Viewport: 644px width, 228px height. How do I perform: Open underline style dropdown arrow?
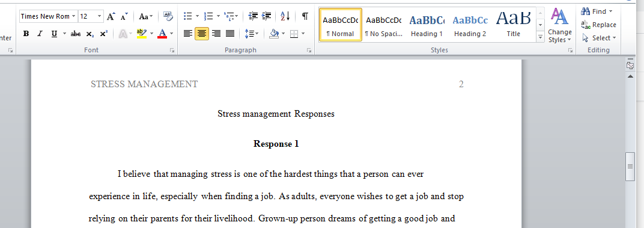pos(64,34)
